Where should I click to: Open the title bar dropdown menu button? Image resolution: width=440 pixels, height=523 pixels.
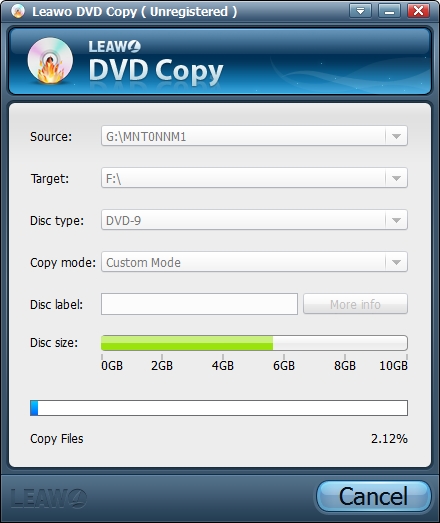360,11
